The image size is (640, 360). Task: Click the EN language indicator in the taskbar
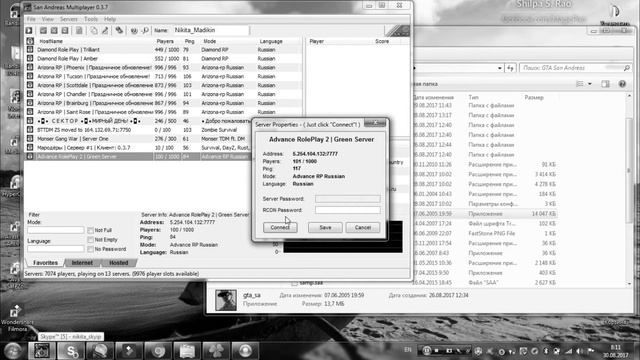tap(408, 350)
